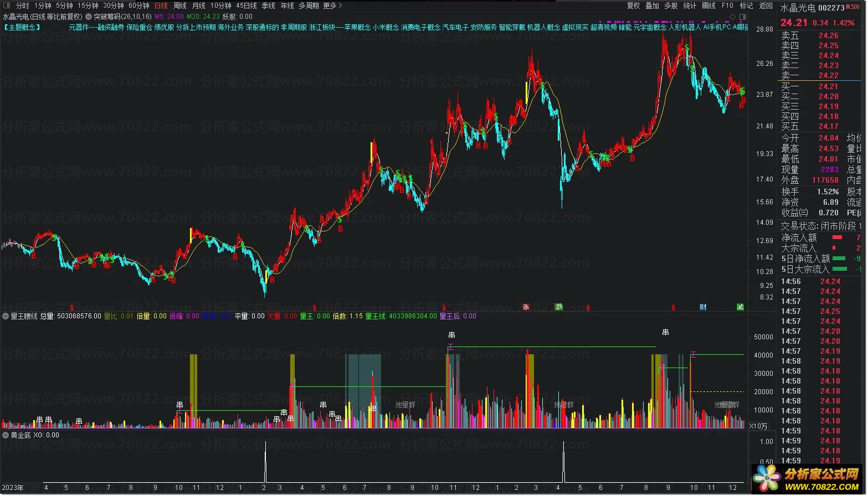Switch to the 分时 intraday view

point(22,6)
